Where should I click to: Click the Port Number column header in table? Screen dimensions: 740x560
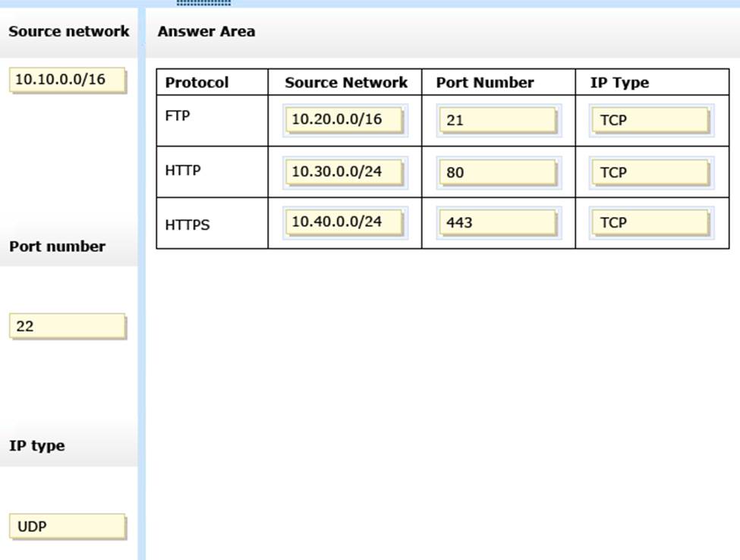(485, 83)
